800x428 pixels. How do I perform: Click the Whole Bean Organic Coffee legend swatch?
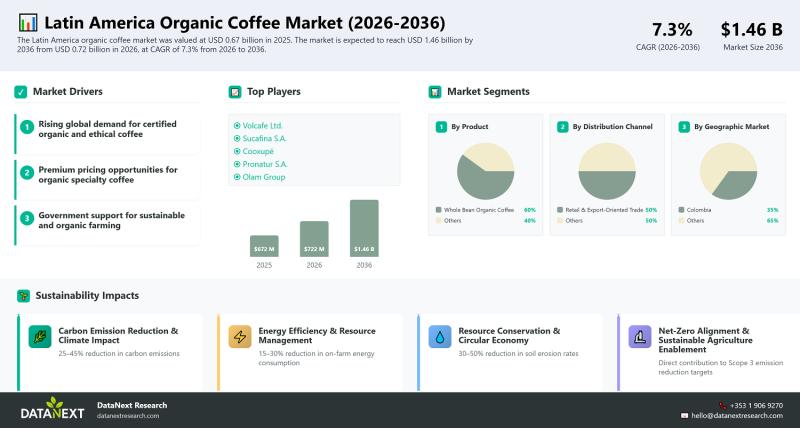click(x=439, y=210)
